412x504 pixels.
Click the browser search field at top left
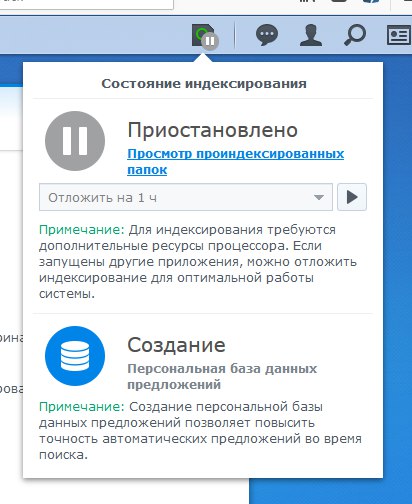tap(87, 4)
